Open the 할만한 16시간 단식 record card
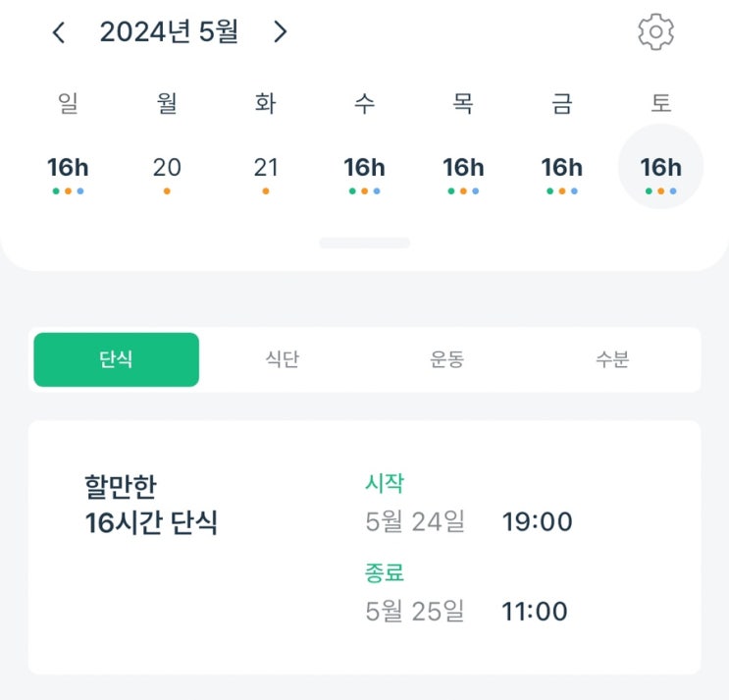 pos(152,505)
